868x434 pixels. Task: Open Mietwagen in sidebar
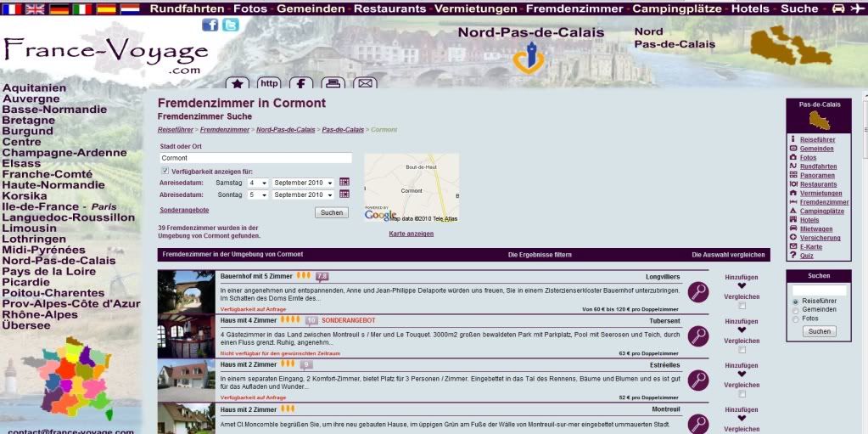click(x=815, y=229)
